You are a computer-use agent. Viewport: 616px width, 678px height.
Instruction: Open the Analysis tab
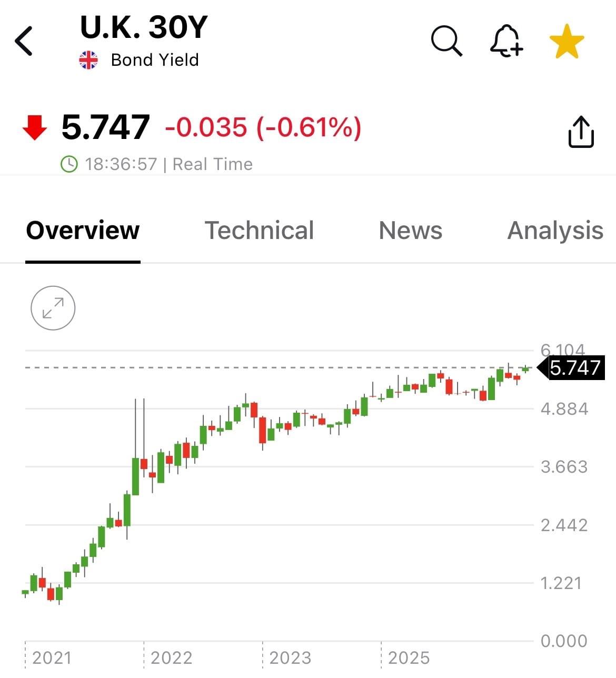tap(555, 231)
